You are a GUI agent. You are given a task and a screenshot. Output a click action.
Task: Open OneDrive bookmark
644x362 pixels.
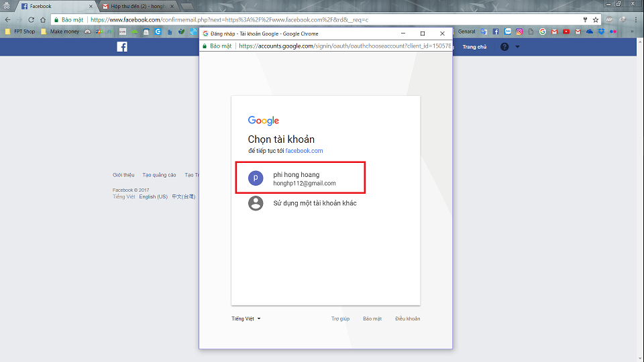590,32
